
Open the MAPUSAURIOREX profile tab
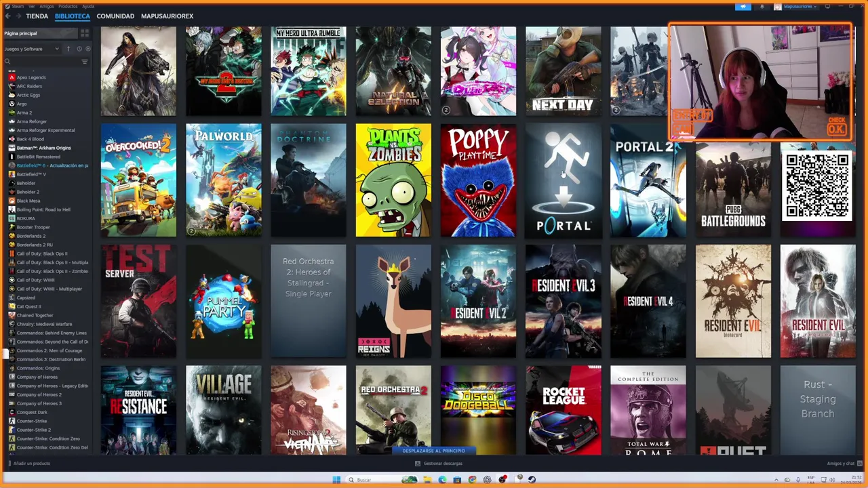click(167, 16)
